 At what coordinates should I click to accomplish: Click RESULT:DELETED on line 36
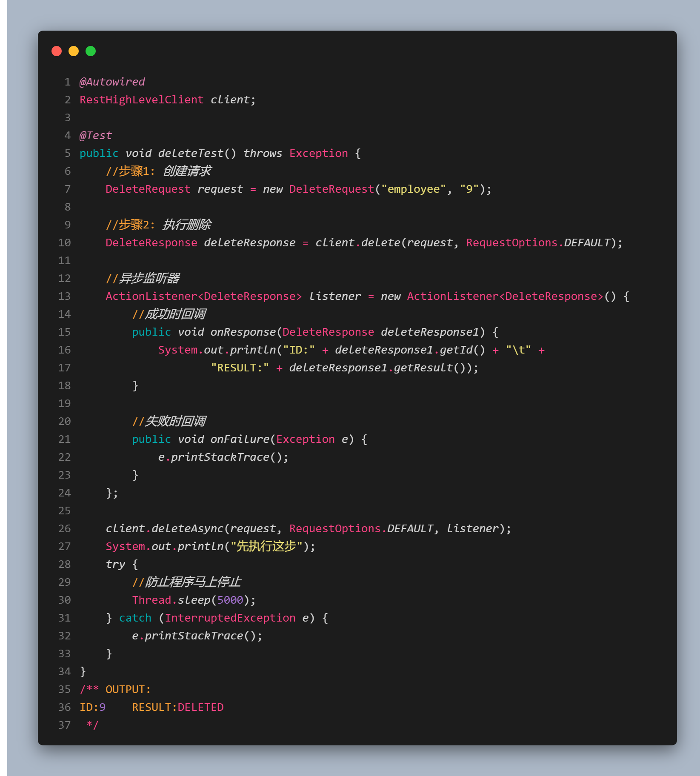(x=178, y=707)
